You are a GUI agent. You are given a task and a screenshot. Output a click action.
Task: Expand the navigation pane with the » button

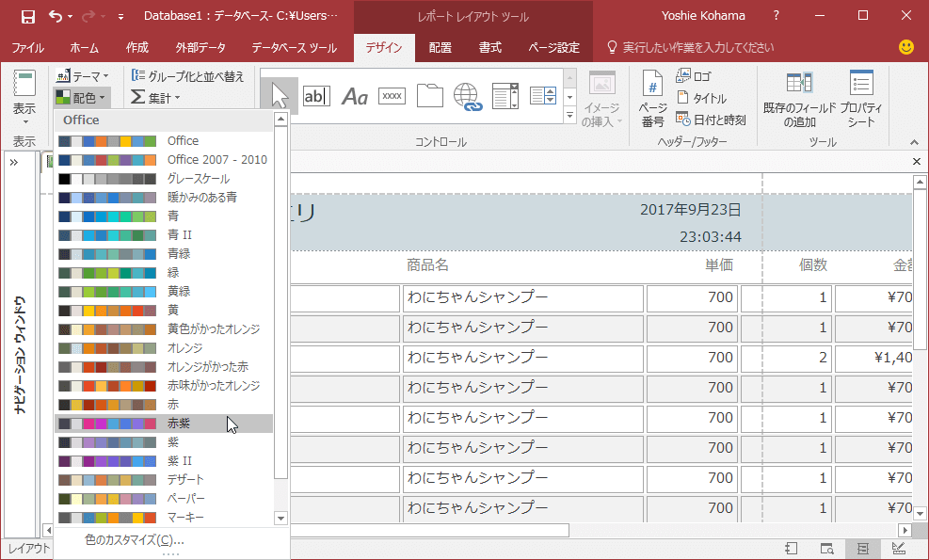[x=14, y=162]
